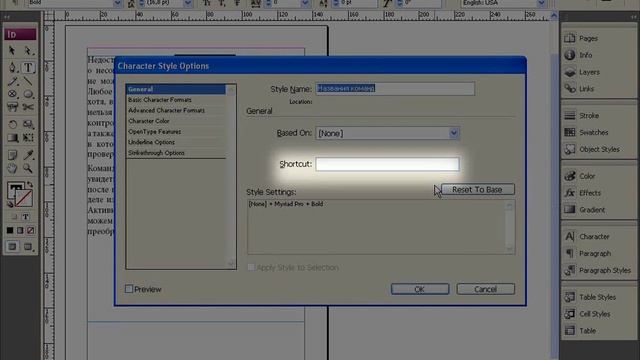
Task: Select the Note tool
Action: click(12, 155)
